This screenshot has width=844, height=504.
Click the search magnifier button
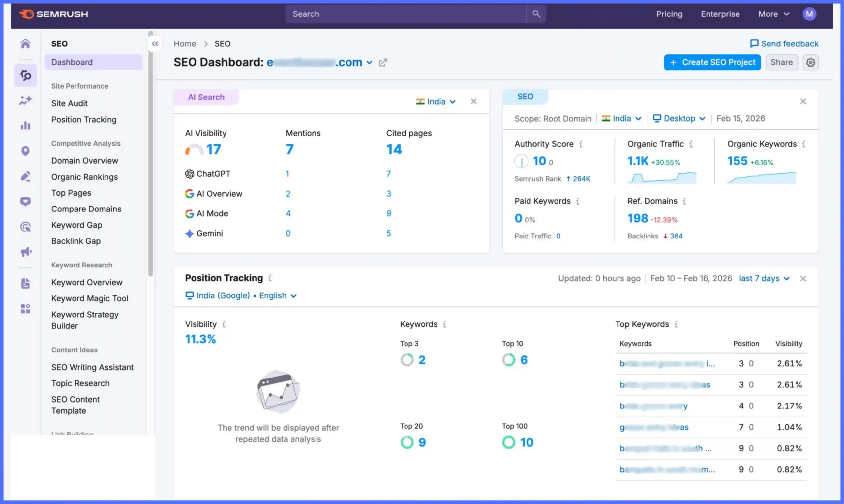point(536,14)
